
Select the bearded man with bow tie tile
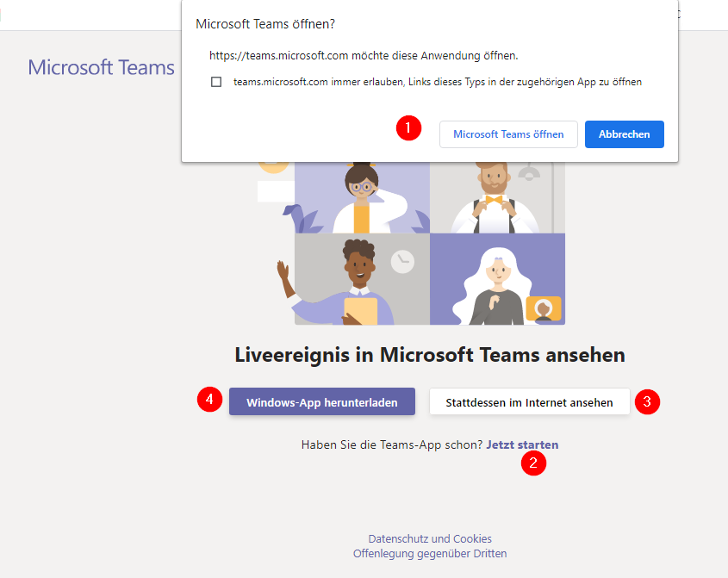pos(497,197)
